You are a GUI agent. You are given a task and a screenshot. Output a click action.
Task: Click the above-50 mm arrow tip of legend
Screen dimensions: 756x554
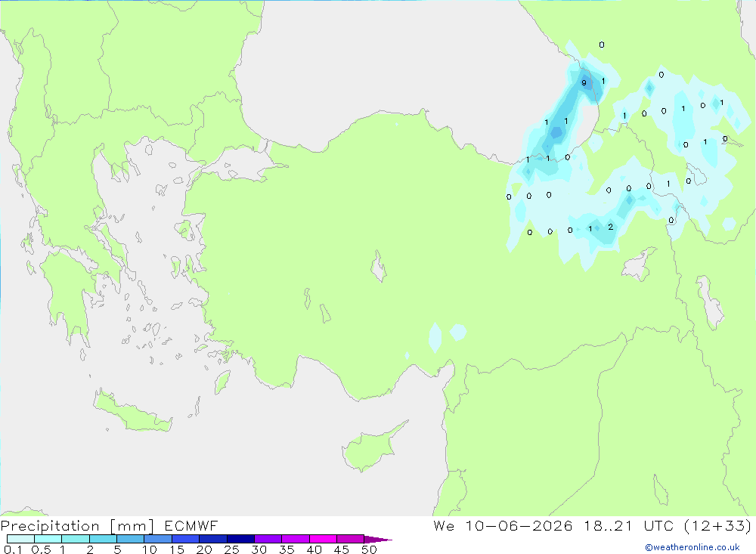379,540
